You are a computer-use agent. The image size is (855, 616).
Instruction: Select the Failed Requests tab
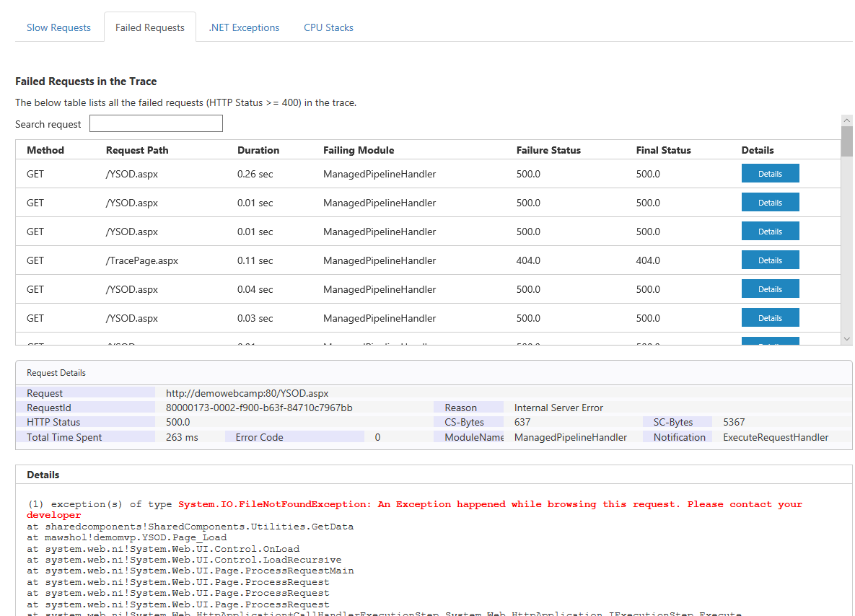click(x=150, y=28)
